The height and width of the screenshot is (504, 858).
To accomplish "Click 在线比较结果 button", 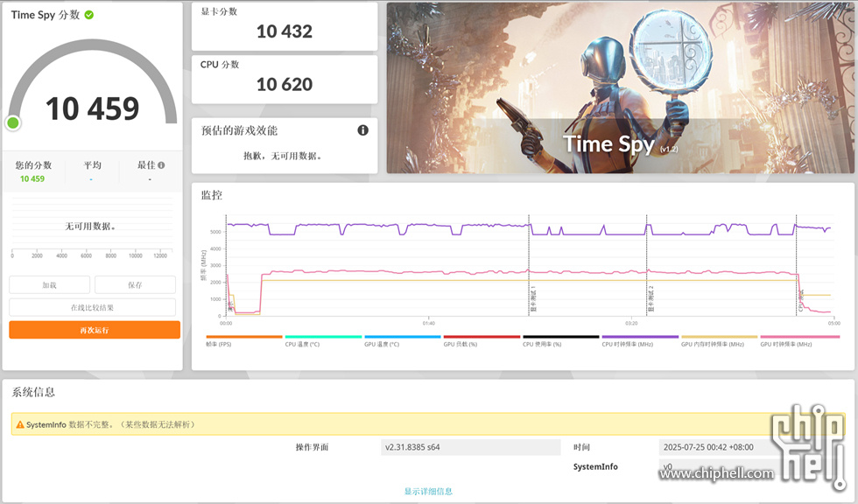I will click(x=93, y=307).
